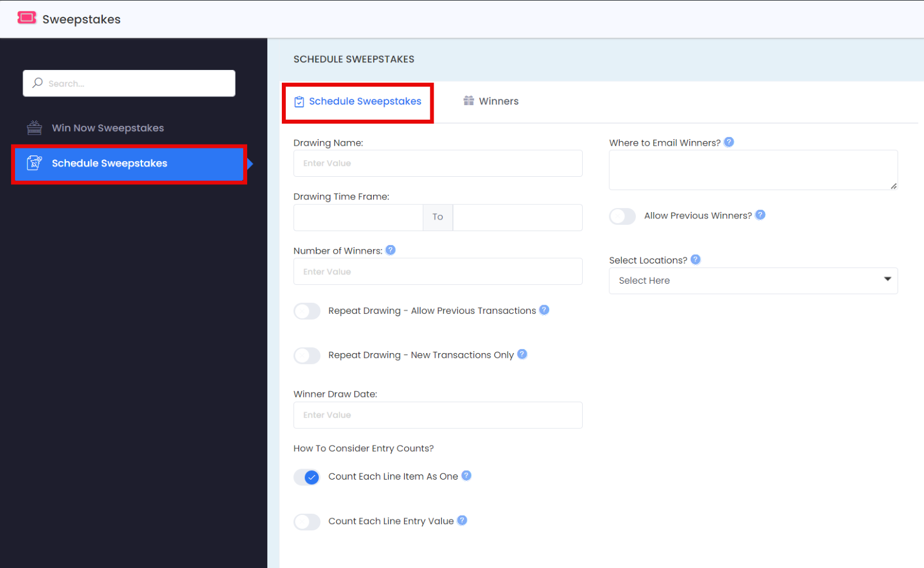
Task: Focus the sidebar Search field
Action: coord(129,83)
